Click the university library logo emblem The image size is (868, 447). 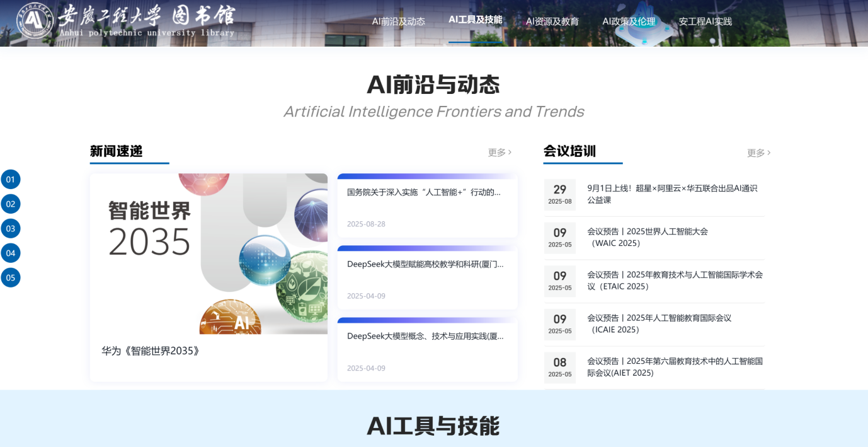click(35, 21)
